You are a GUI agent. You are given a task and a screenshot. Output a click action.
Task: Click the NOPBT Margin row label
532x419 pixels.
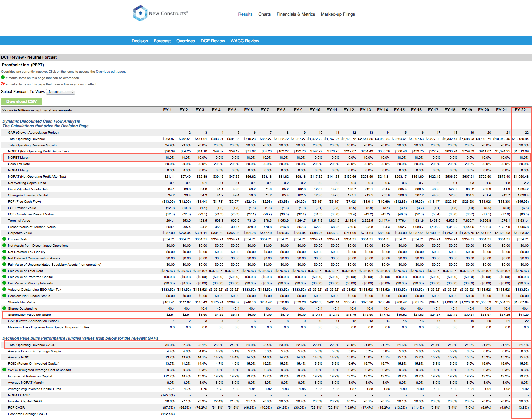[x=19, y=157]
